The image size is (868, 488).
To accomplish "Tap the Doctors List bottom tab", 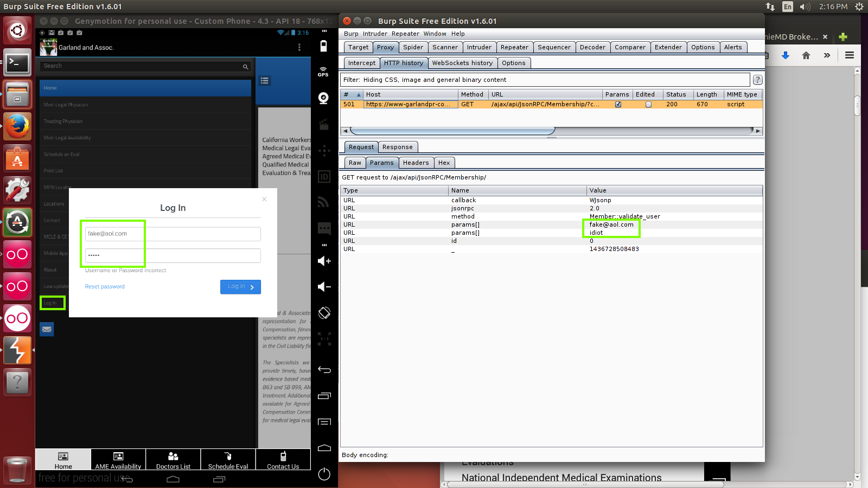I will (173, 459).
